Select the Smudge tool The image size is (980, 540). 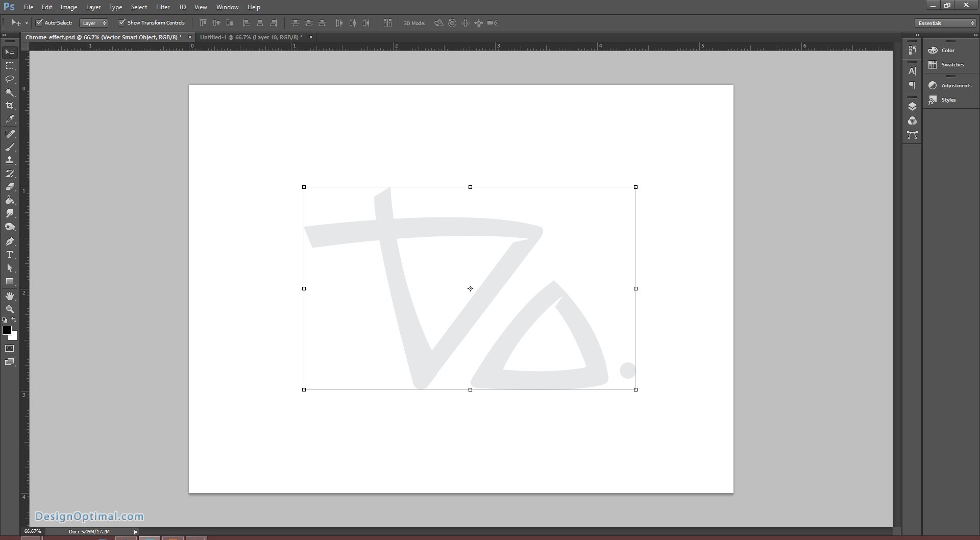[x=10, y=213]
